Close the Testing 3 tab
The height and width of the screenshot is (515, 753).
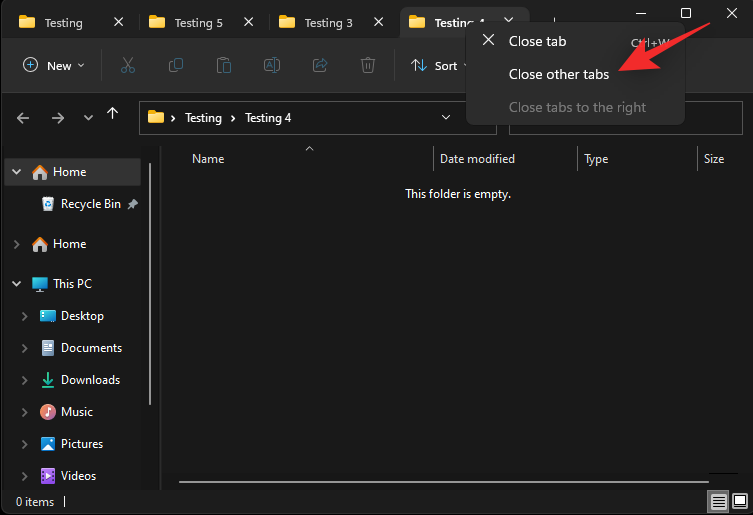[378, 22]
